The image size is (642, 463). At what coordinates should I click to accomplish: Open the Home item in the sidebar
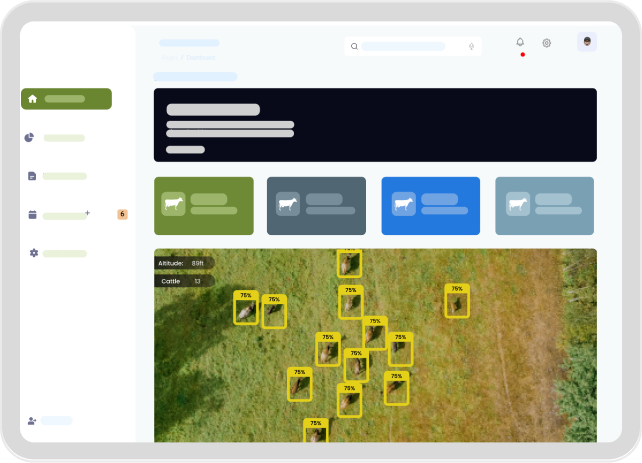(x=65, y=99)
